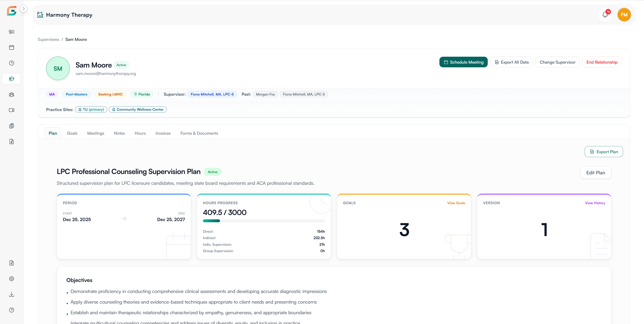Click the Seeking LMHC tag
The height and width of the screenshot is (324, 644).
point(110,94)
